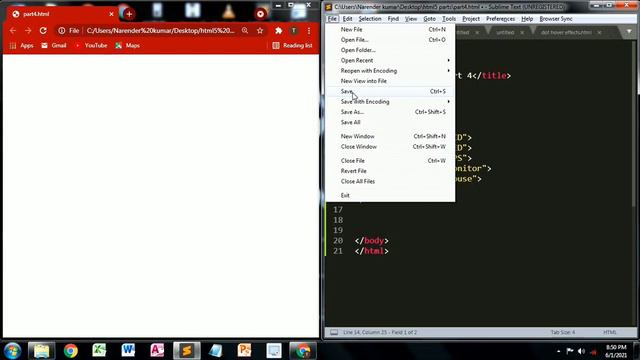The image size is (640, 360).
Task: Open Sublime tab list dropdown arrow
Action: click(x=629, y=31)
